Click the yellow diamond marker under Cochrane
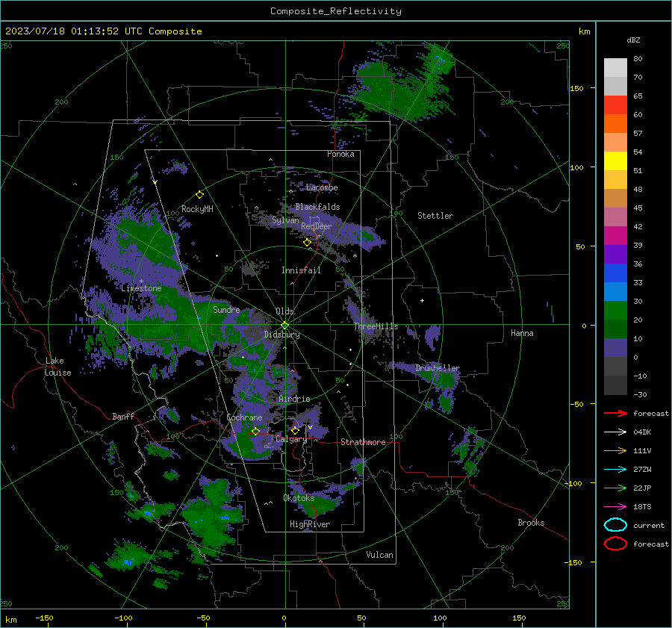This screenshot has width=672, height=628. [x=256, y=432]
